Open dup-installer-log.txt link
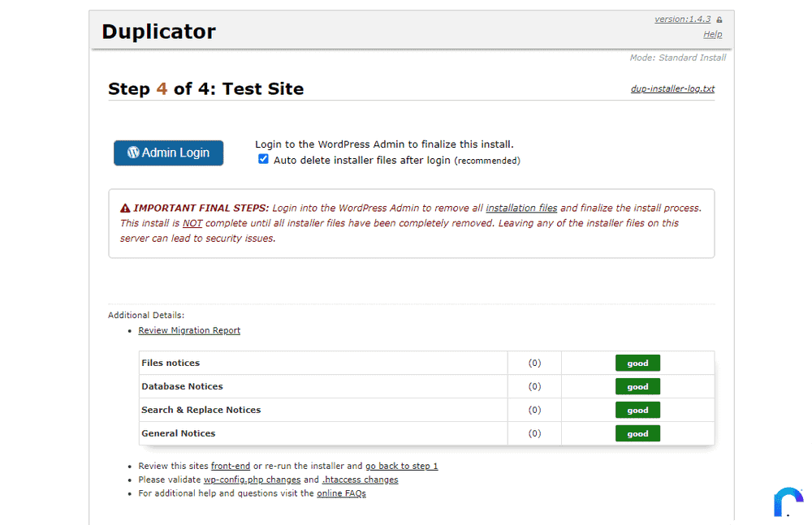812x525 pixels. pyautogui.click(x=672, y=88)
